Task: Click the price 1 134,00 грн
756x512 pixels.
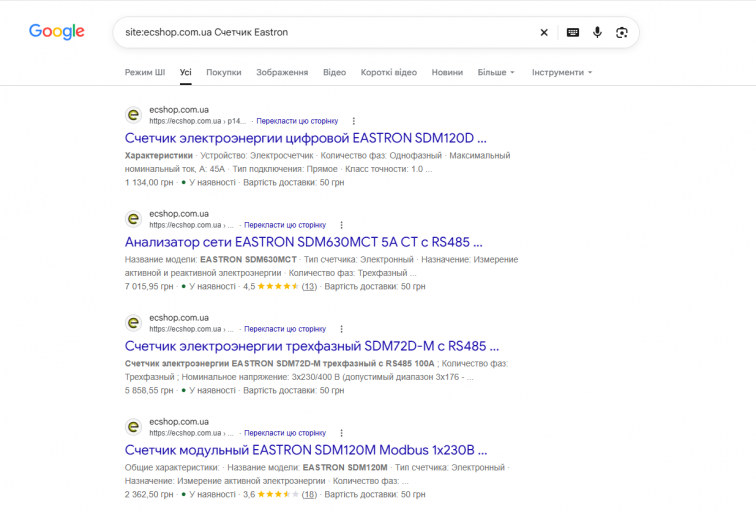Action: 149,183
